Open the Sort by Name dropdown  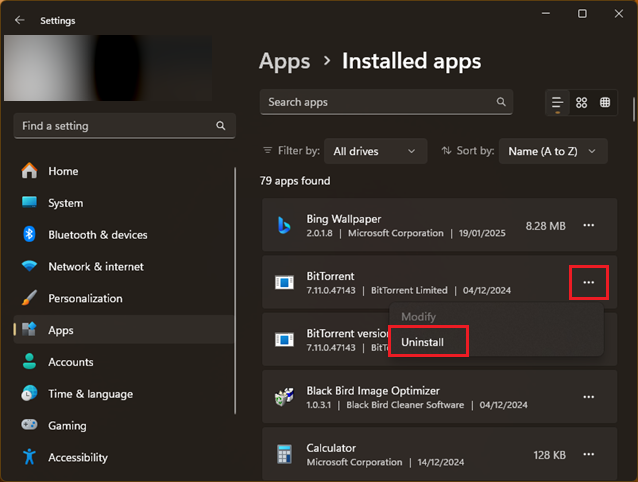pyautogui.click(x=553, y=151)
